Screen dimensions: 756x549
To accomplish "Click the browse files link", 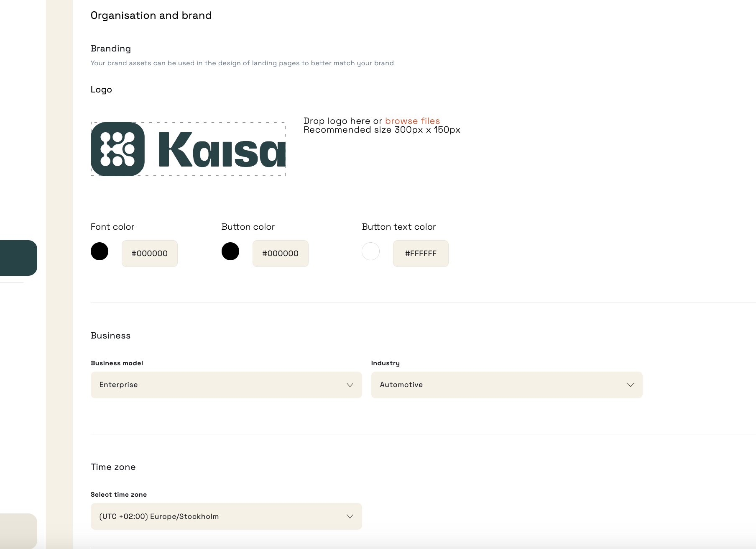I will (412, 121).
